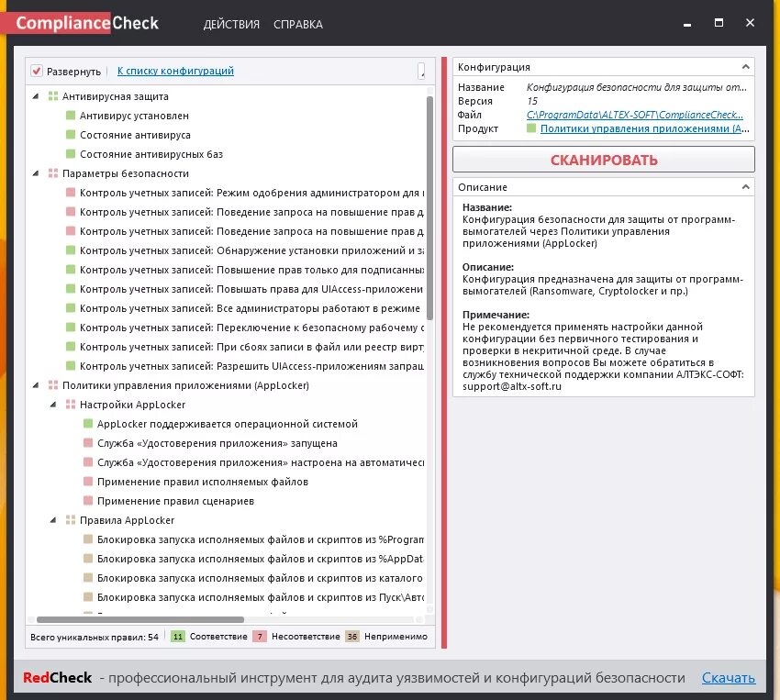Collapse the Антивирусная защита tree node
Image resolution: width=780 pixels, height=700 pixels.
click(x=36, y=96)
